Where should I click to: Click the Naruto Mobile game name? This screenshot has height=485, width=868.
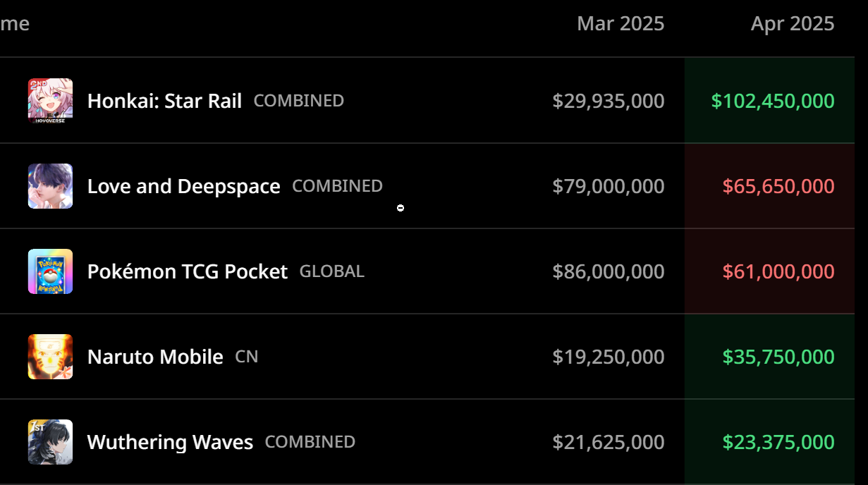tap(155, 357)
